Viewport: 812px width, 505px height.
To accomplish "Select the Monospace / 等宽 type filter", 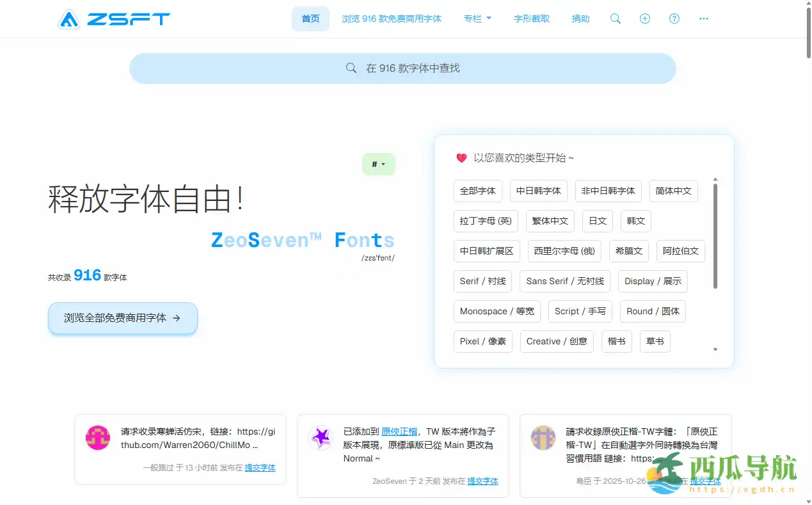I will (497, 311).
